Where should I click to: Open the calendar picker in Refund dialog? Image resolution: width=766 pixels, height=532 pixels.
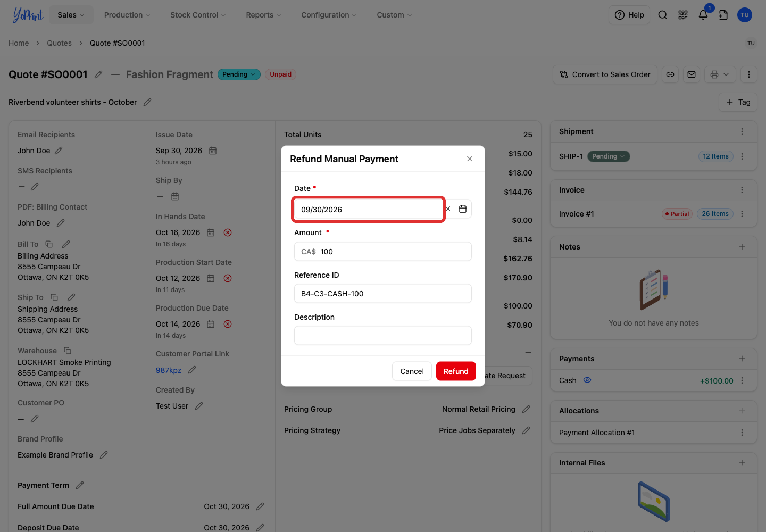[x=463, y=209]
